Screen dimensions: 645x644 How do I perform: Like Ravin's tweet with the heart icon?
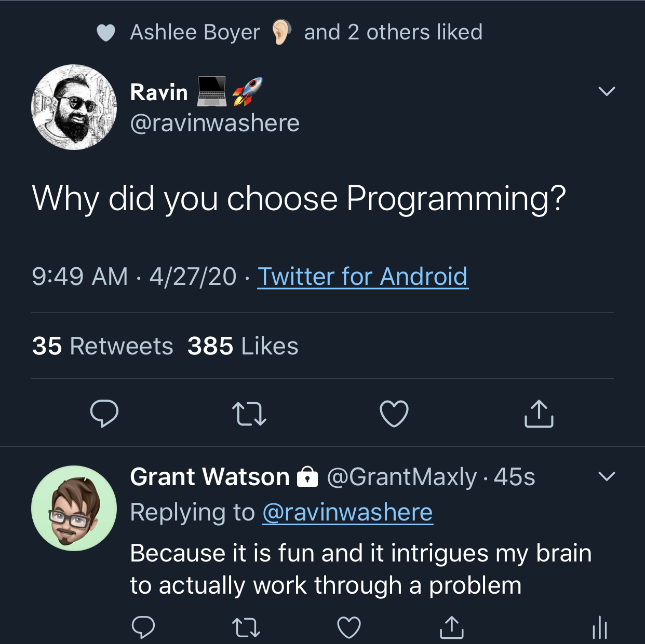tap(394, 414)
